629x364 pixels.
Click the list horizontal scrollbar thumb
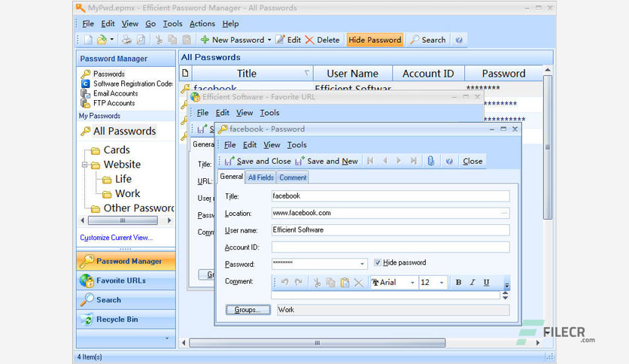[x=318, y=343]
